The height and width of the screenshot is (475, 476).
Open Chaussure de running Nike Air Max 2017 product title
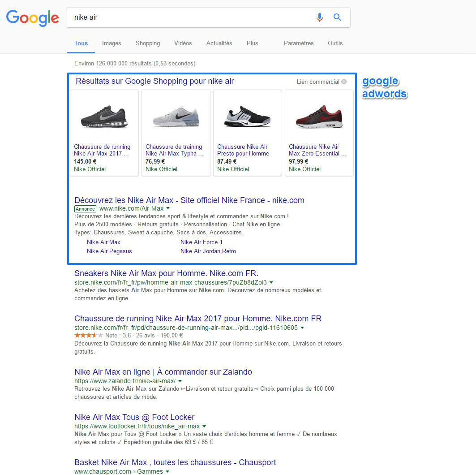102,150
